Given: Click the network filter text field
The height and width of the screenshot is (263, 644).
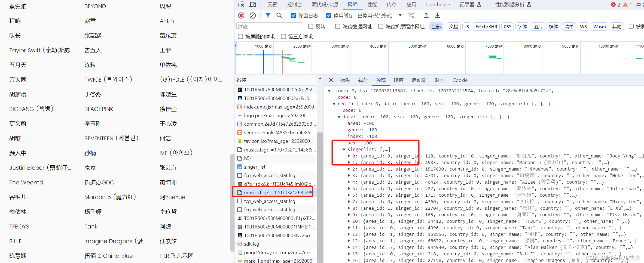Looking at the screenshot, I should (x=270, y=27).
